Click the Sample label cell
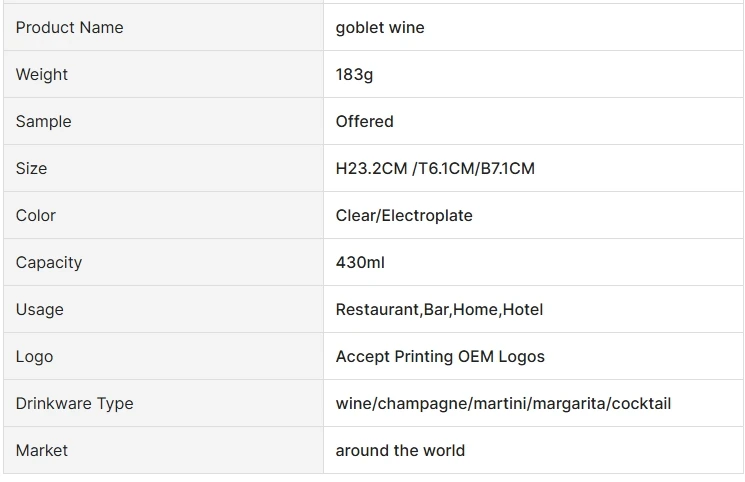 (43, 122)
